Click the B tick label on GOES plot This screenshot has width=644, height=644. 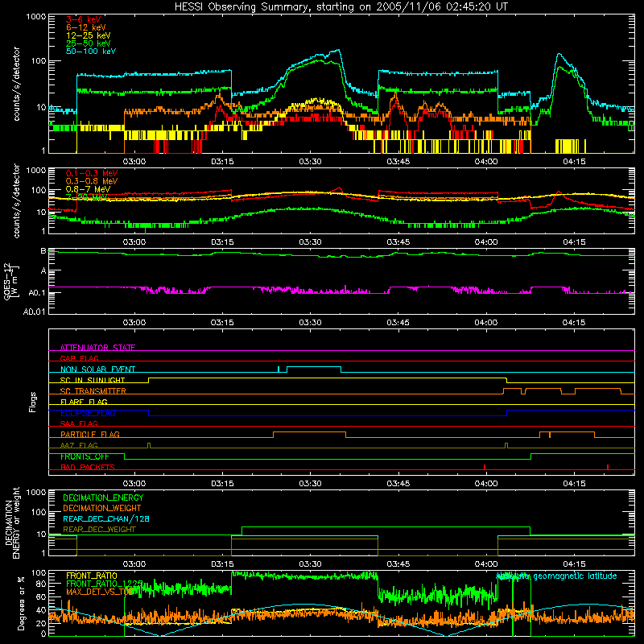[x=43, y=251]
